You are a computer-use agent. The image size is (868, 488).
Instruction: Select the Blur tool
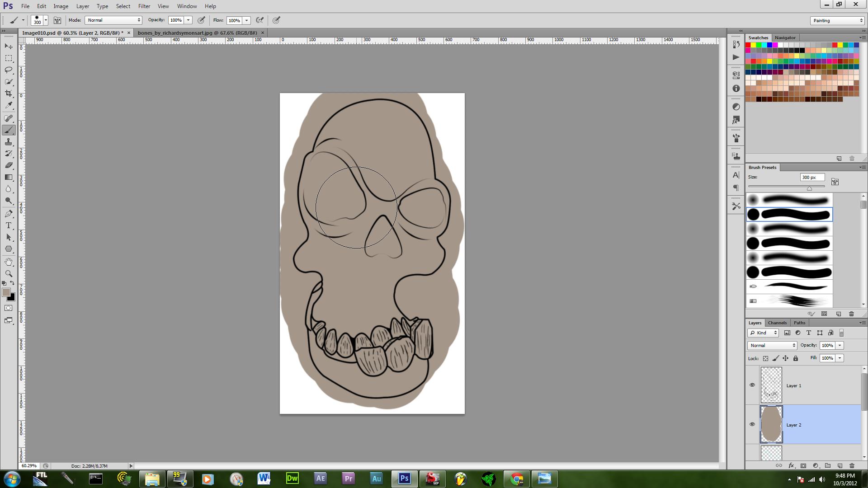tap(9, 189)
